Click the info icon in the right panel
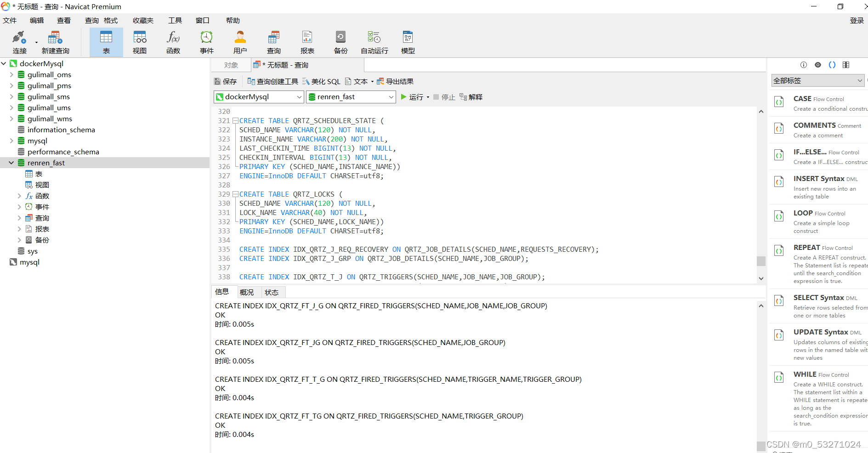Viewport: 868px width, 453px height. (804, 65)
